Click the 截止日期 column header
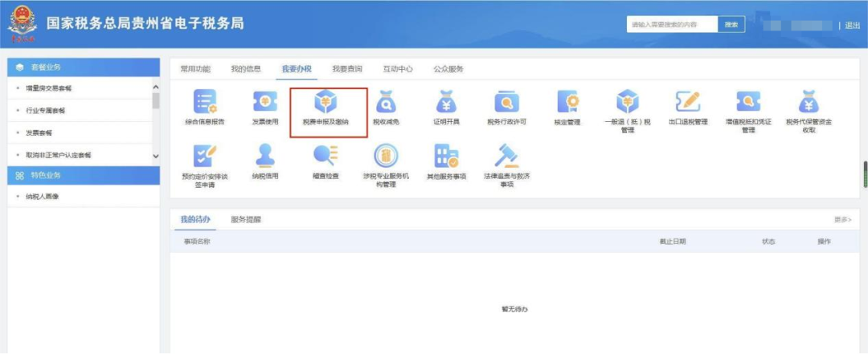 672,242
